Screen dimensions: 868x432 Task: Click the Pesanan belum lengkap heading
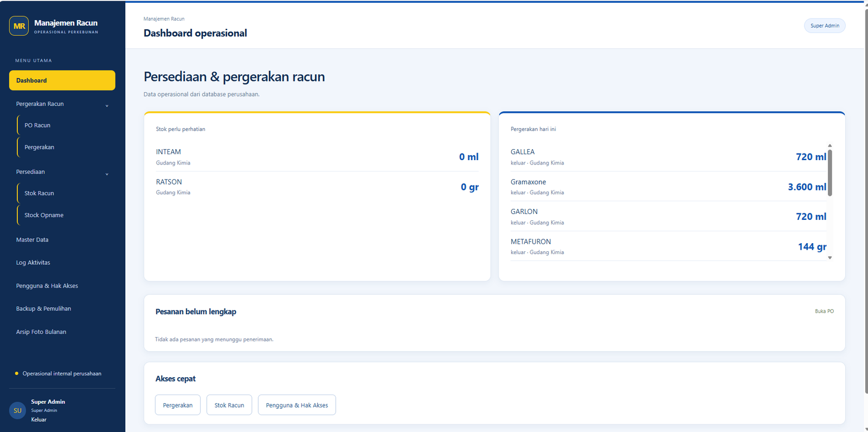point(196,312)
